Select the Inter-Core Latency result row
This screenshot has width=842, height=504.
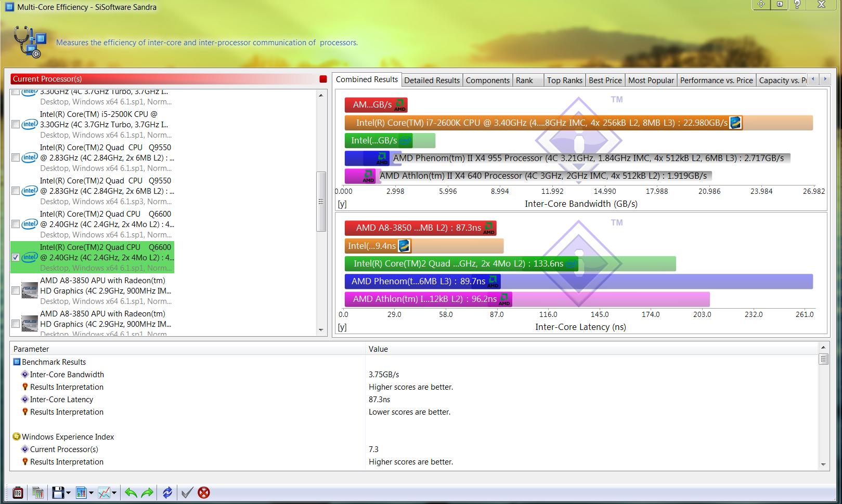click(x=414, y=400)
